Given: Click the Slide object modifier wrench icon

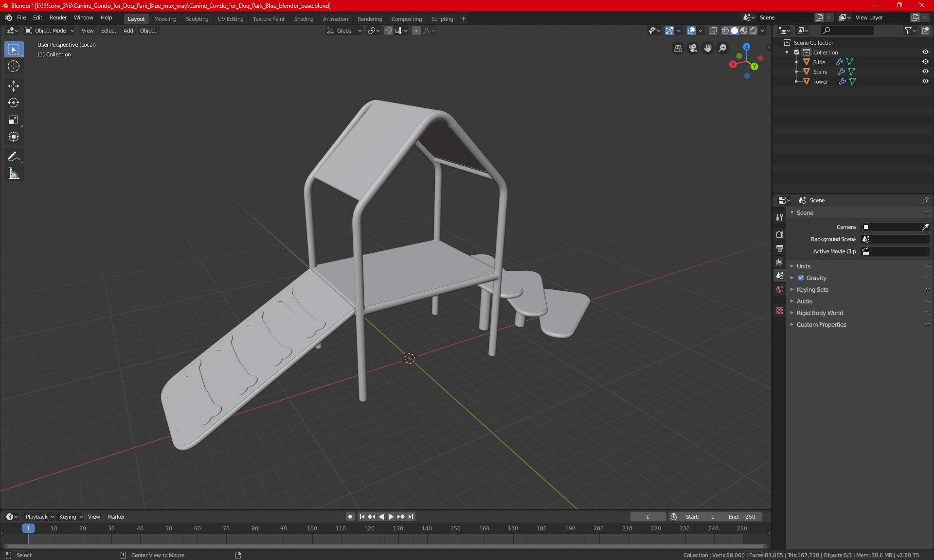Looking at the screenshot, I should coord(840,62).
